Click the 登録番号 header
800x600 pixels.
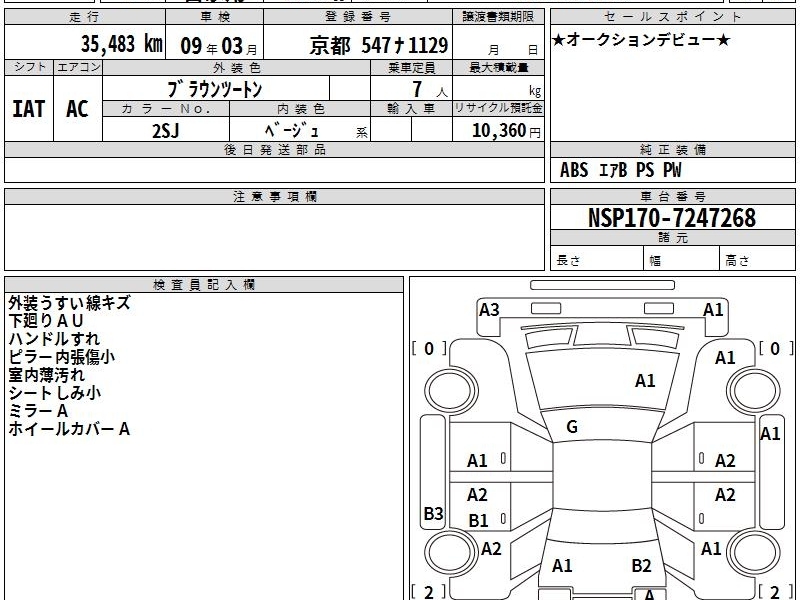pos(358,17)
